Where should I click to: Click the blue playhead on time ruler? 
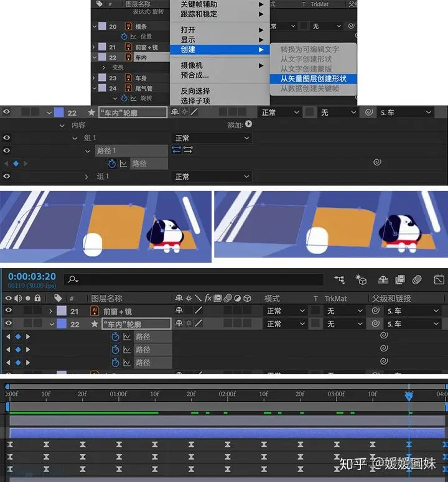(409, 396)
